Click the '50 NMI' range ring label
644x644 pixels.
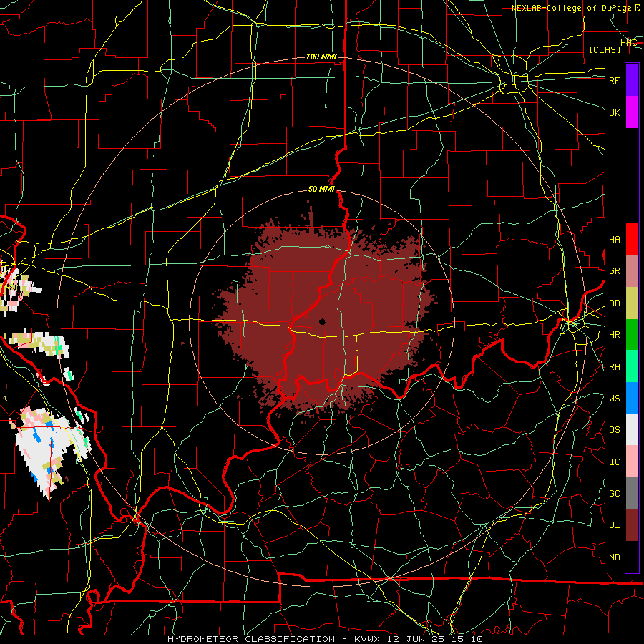[x=321, y=189]
